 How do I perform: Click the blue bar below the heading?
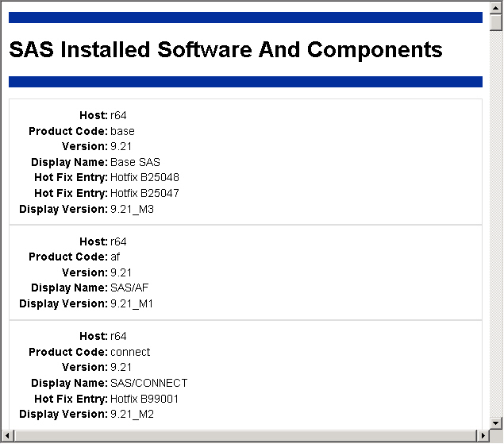click(x=245, y=82)
